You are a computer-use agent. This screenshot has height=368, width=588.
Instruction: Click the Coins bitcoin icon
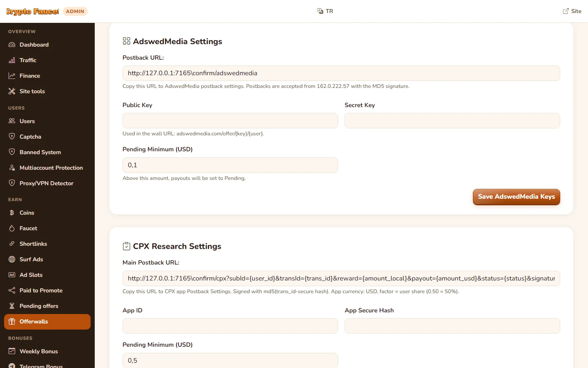pyautogui.click(x=12, y=213)
